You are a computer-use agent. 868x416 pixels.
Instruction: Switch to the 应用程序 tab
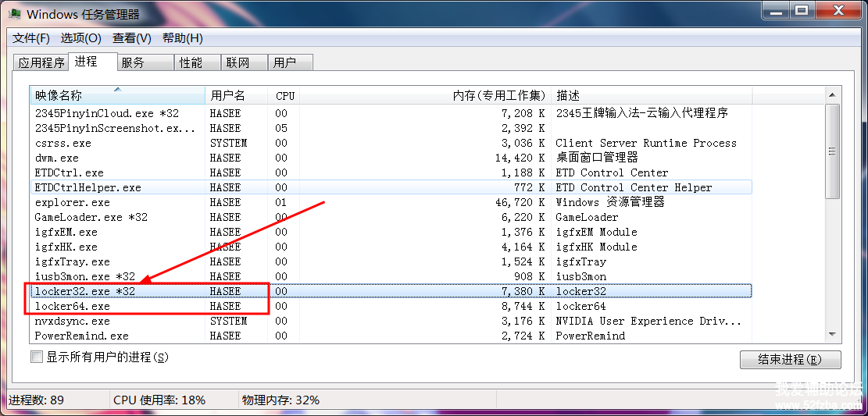(41, 62)
